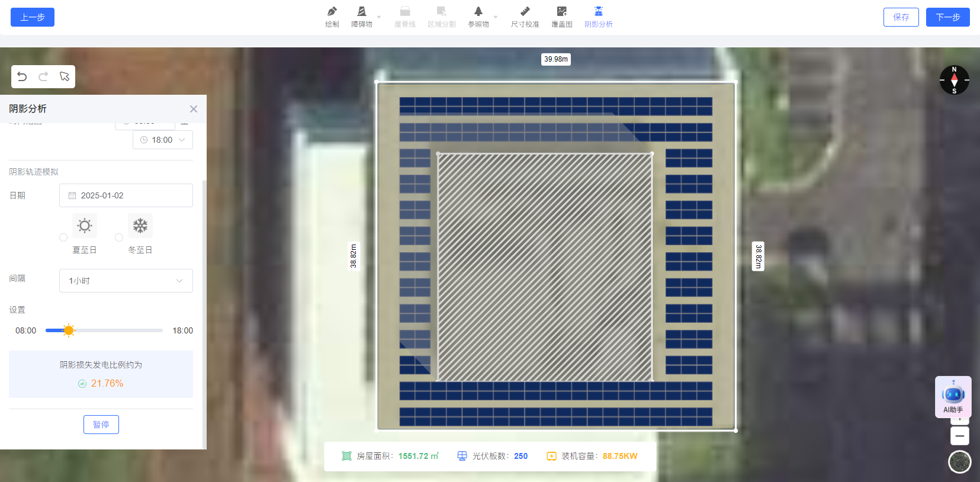This screenshot has width=980, height=482.
Task: Select the 绘制 draw tool
Action: pyautogui.click(x=332, y=17)
